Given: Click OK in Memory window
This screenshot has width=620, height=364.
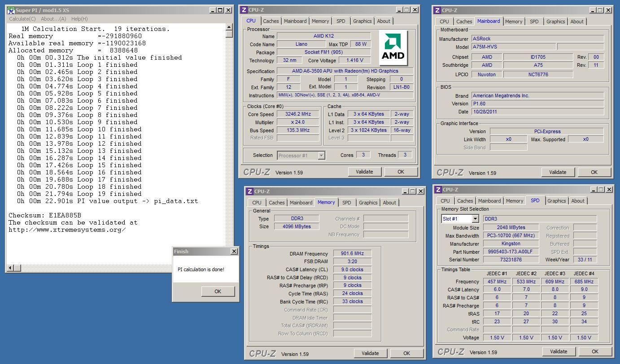Looking at the screenshot, I should 406,353.
